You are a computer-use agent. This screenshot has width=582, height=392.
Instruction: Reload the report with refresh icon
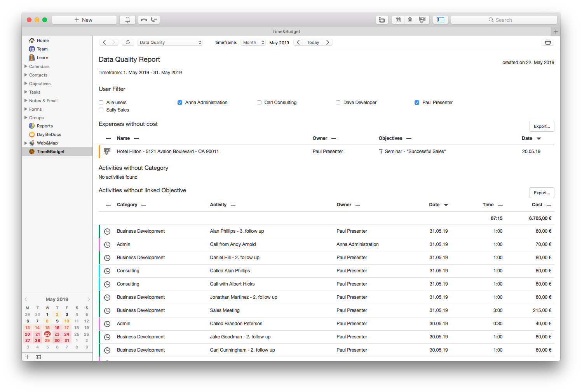pyautogui.click(x=128, y=42)
